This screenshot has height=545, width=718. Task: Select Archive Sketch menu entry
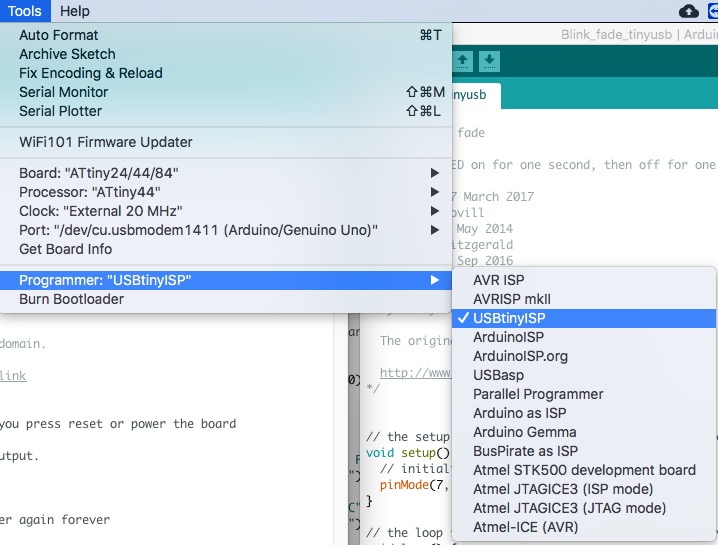[226, 54]
